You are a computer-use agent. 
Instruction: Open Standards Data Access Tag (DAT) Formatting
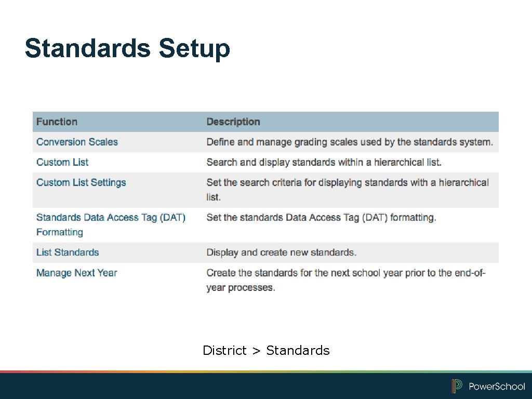[x=111, y=224]
